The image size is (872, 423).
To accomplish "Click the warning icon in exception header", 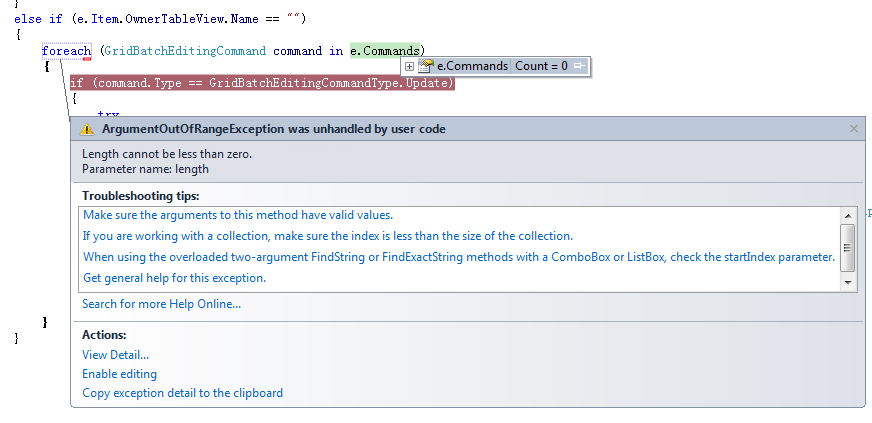I will [x=87, y=129].
